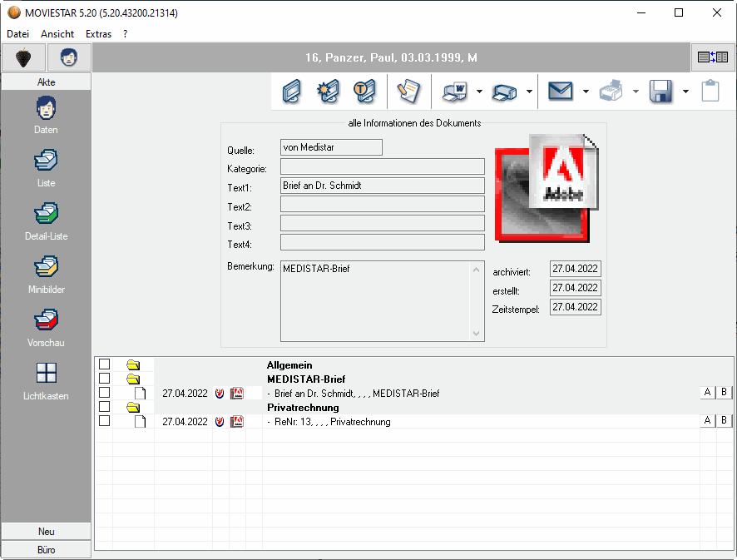Click the Bemerkung scrollbar down arrow

click(x=476, y=334)
